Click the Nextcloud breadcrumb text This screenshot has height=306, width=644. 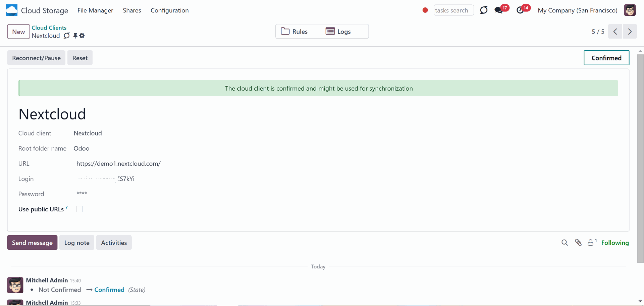pos(46,36)
